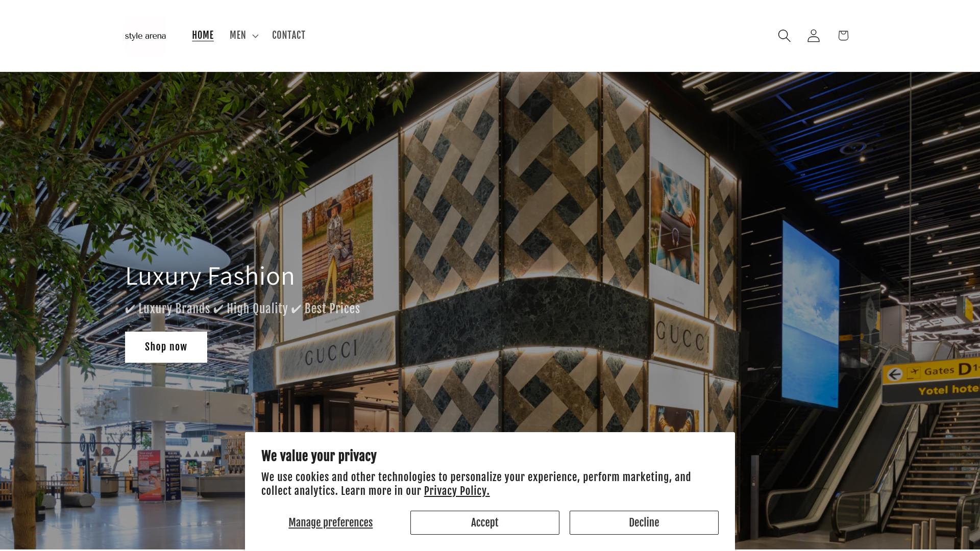Click the Luxury Fashion headline
This screenshot has height=551, width=980.
point(210,276)
